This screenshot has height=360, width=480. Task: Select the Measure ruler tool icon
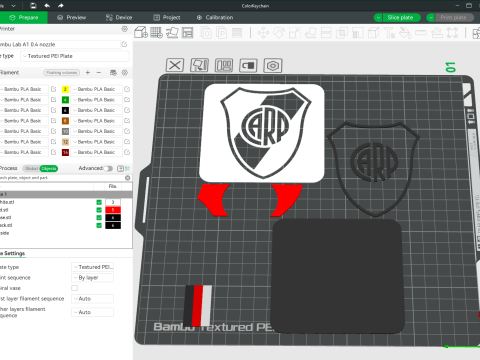(421, 33)
